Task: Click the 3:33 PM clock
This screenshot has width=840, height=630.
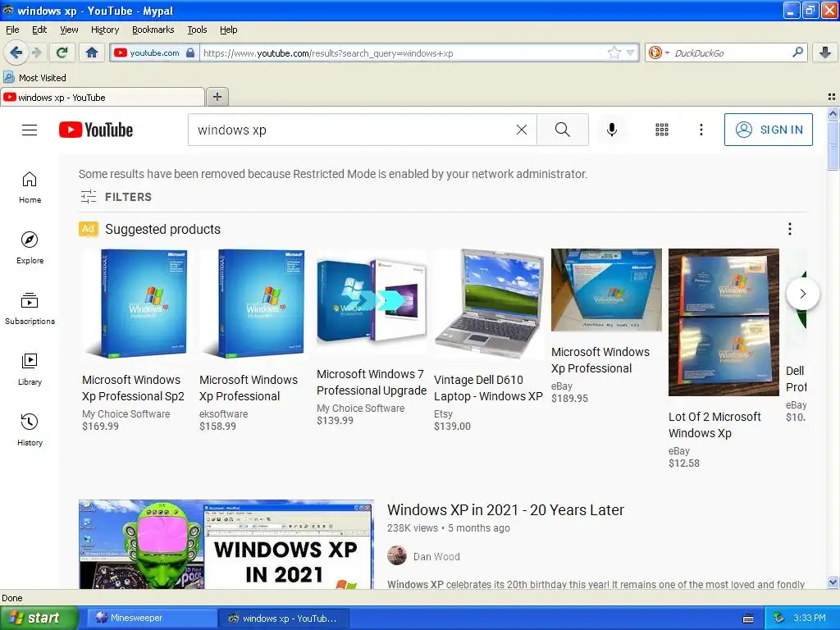Action: click(x=810, y=619)
